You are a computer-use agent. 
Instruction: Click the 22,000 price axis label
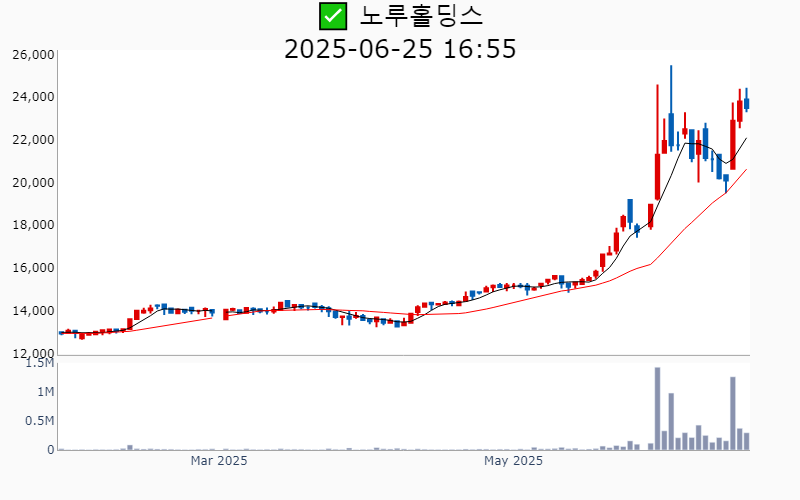[x=33, y=140]
